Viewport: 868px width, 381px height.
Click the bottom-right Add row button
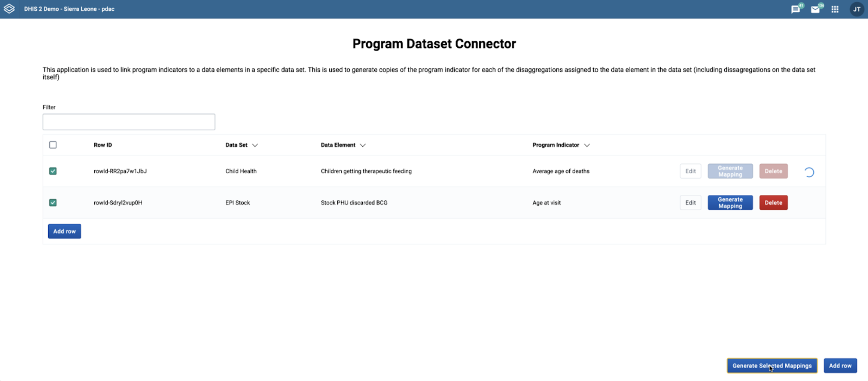(x=840, y=365)
